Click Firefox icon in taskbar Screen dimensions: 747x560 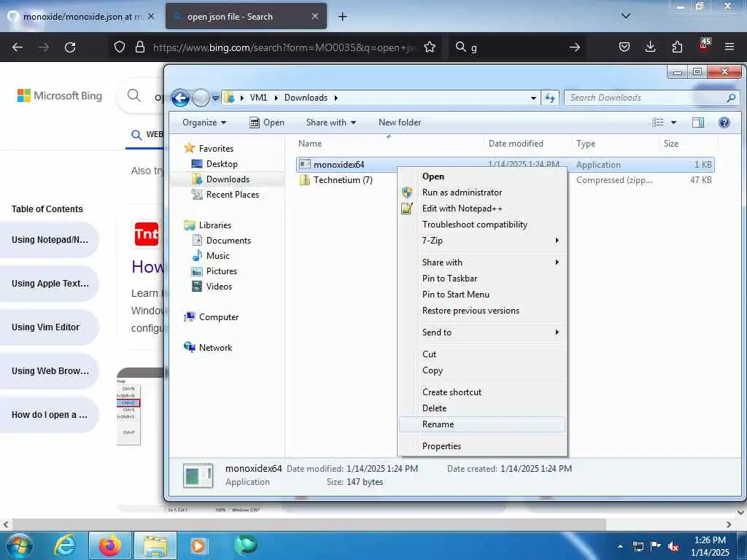(109, 545)
